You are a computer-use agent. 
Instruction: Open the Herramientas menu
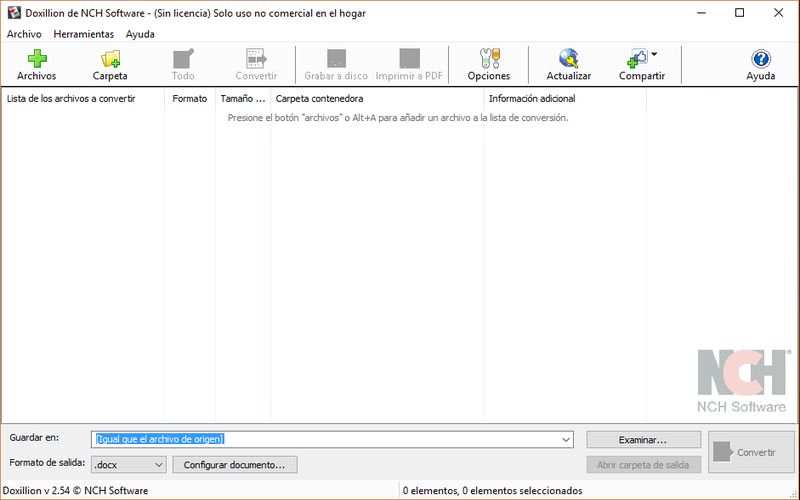point(84,34)
